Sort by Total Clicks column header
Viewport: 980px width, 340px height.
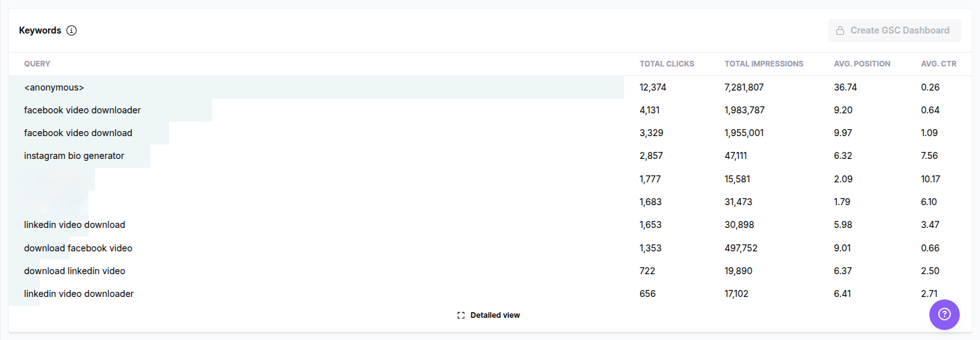pos(667,64)
